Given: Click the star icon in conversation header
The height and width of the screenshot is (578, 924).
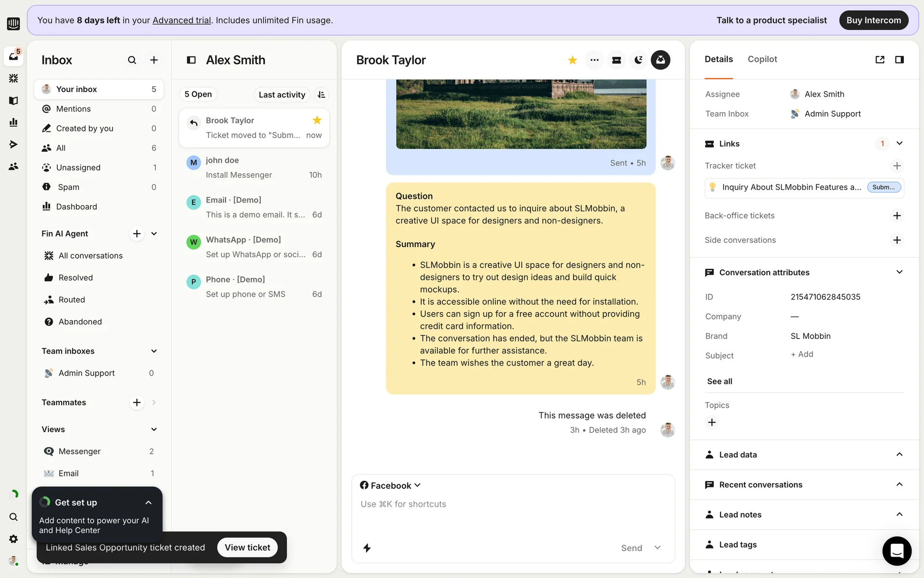Looking at the screenshot, I should point(572,60).
